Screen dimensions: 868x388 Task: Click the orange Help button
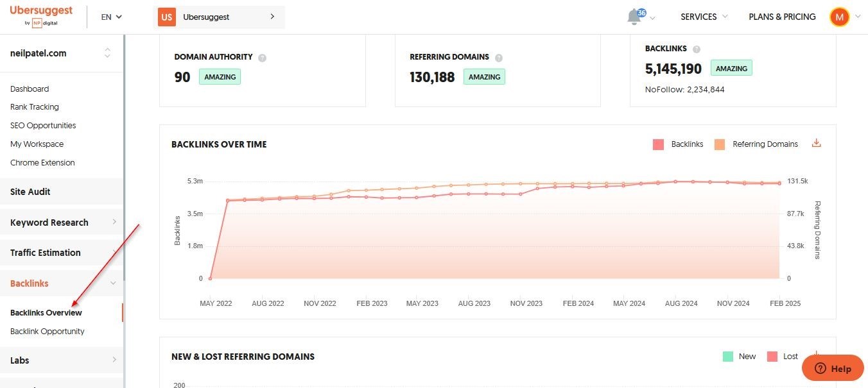point(833,368)
